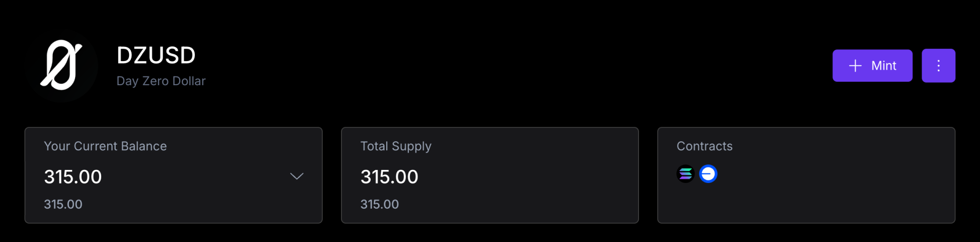Screen dimensions: 980x242
Task: Select the small balance value under Current Balance
Action: 63,204
